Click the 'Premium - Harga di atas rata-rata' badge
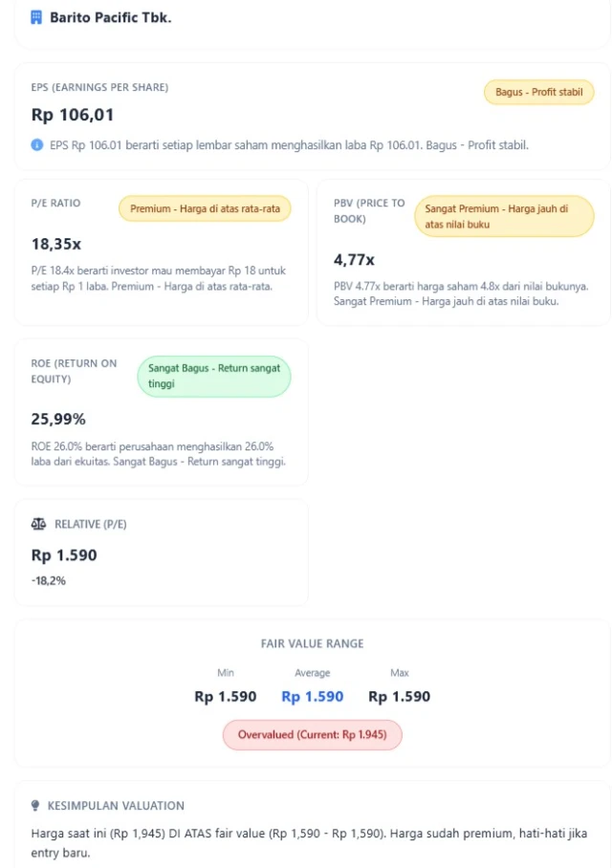This screenshot has height=868, width=612. coord(205,208)
